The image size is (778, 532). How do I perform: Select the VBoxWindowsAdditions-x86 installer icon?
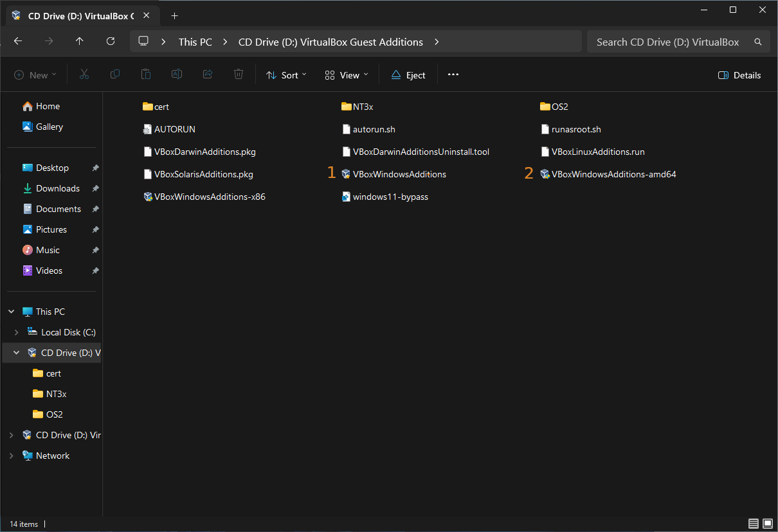pyautogui.click(x=148, y=197)
